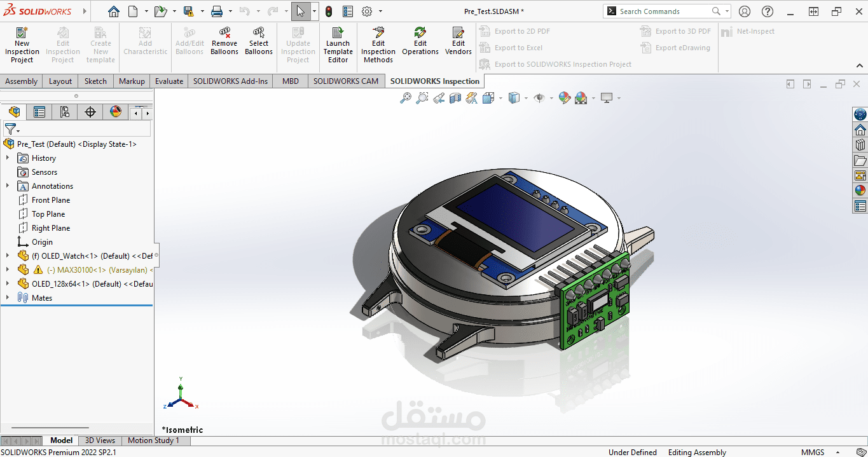The image size is (868, 457).
Task: Click the MMGS unit system in status bar
Action: (813, 453)
